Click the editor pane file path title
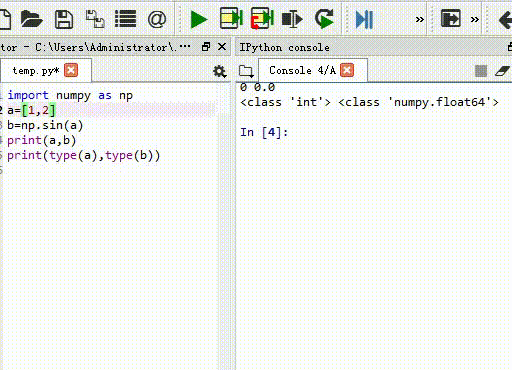The image size is (512, 370). pyautogui.click(x=95, y=47)
